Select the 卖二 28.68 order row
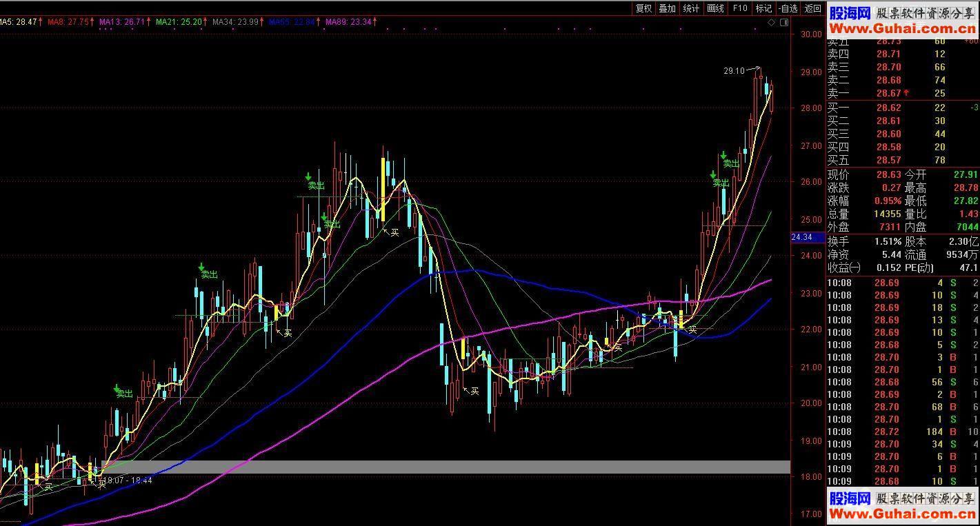Screen dimensions: 980x526 (903, 80)
